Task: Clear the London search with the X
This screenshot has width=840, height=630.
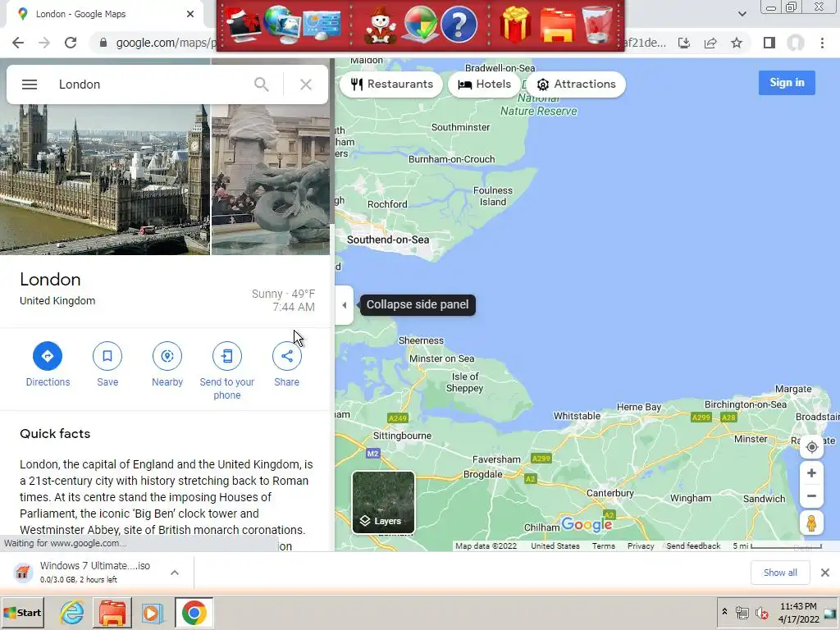Action: [306, 84]
